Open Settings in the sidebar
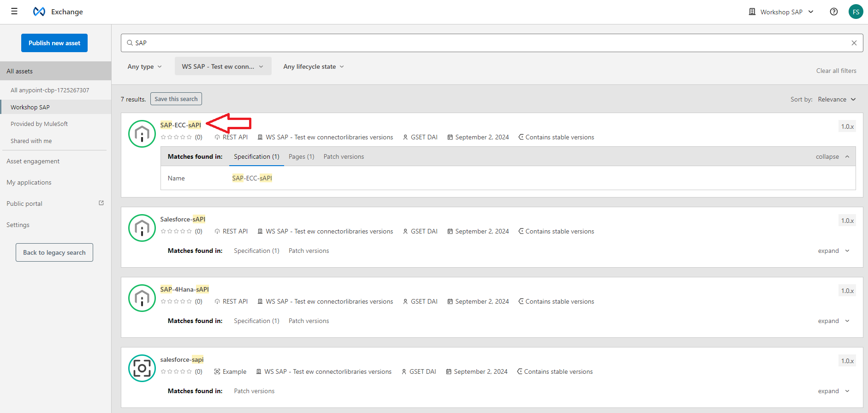The width and height of the screenshot is (868, 413). coord(18,225)
